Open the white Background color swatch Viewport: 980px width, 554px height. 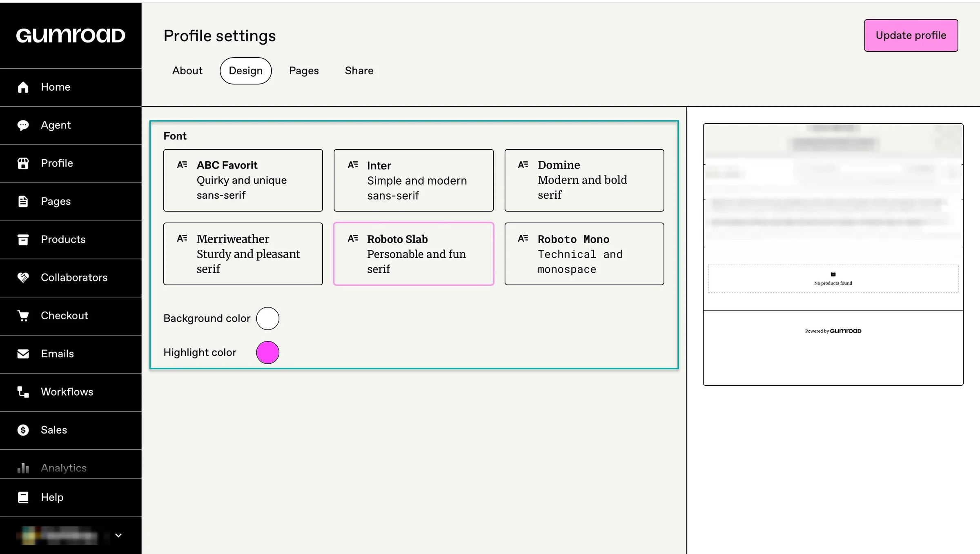267,318
